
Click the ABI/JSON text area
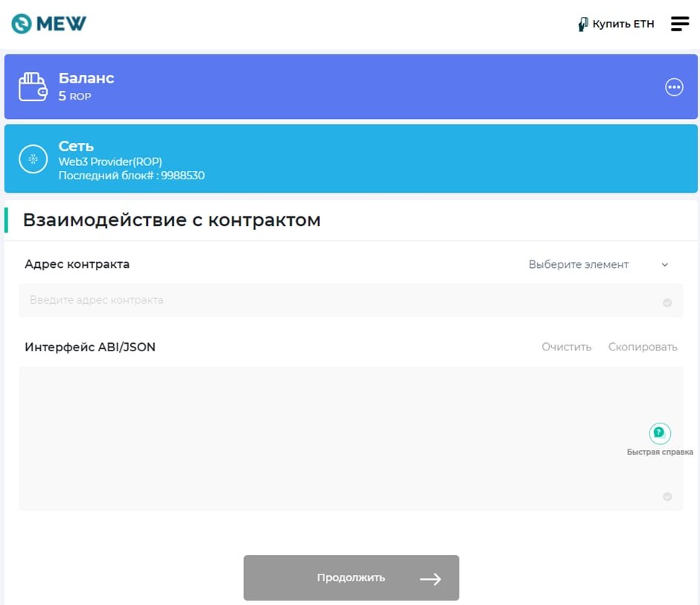tap(350, 438)
